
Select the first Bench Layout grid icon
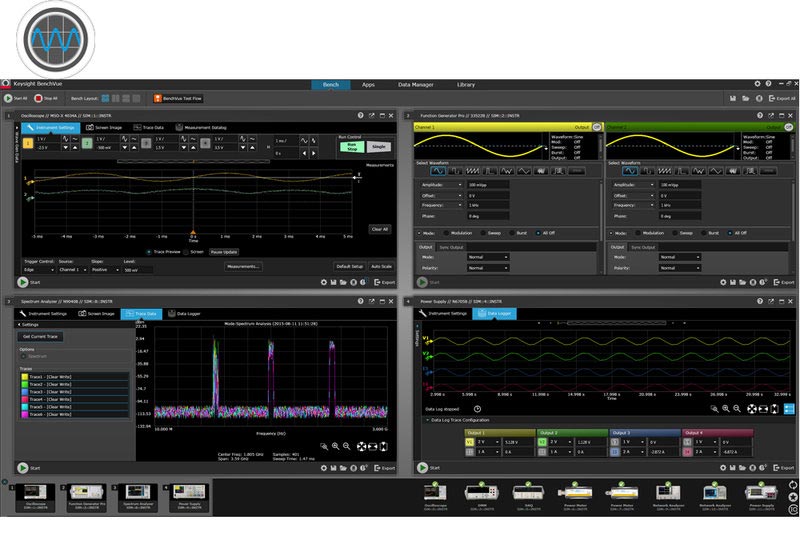(x=105, y=98)
